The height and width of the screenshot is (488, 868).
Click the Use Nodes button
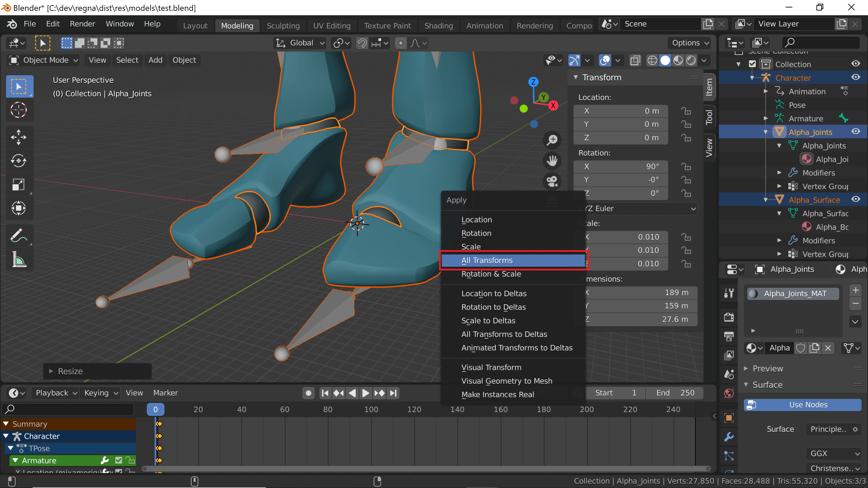tap(803, 405)
